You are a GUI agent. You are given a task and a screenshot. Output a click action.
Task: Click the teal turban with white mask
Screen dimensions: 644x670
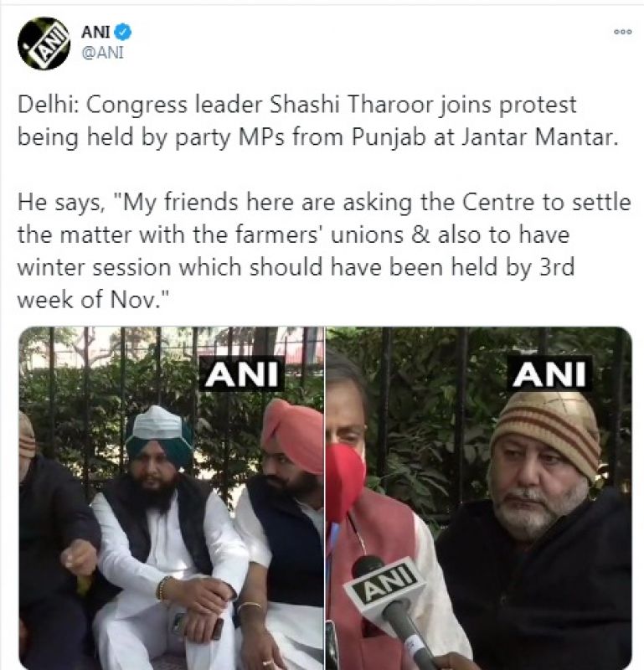pos(160,435)
